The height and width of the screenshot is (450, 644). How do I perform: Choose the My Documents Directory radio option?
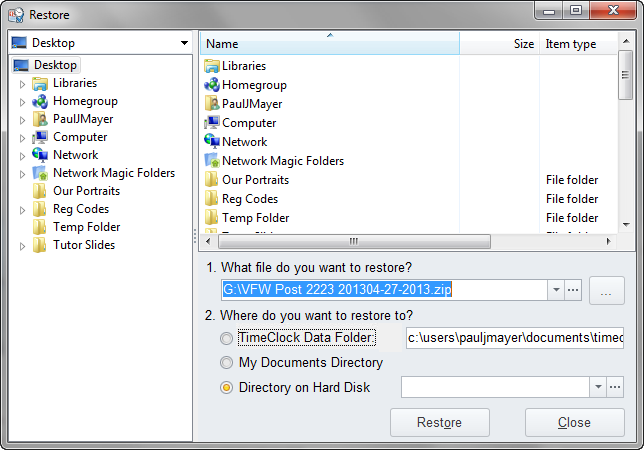228,363
